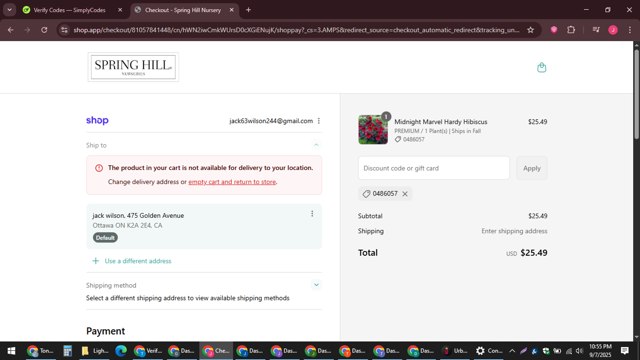Open a new browser tab
This screenshot has width=640, height=360.
point(248,10)
